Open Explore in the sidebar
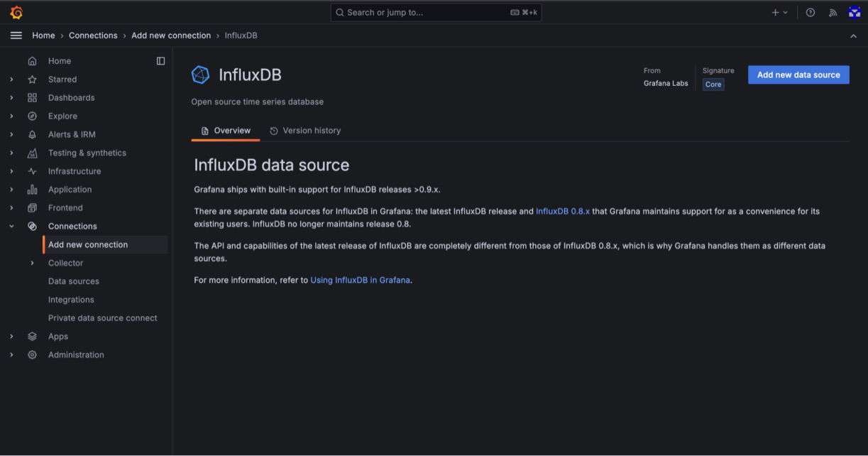 [x=62, y=116]
